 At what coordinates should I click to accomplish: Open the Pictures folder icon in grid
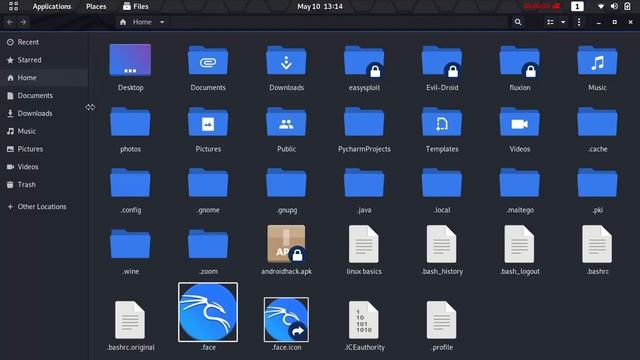coord(208,122)
